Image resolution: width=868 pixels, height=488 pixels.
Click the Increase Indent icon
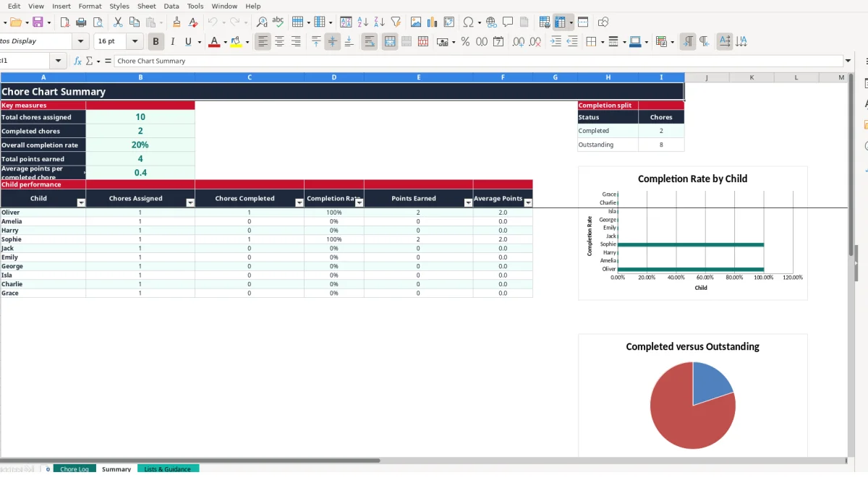[556, 42]
